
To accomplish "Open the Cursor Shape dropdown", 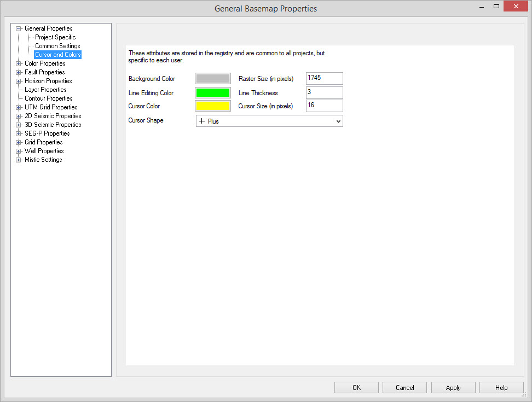I will [269, 121].
